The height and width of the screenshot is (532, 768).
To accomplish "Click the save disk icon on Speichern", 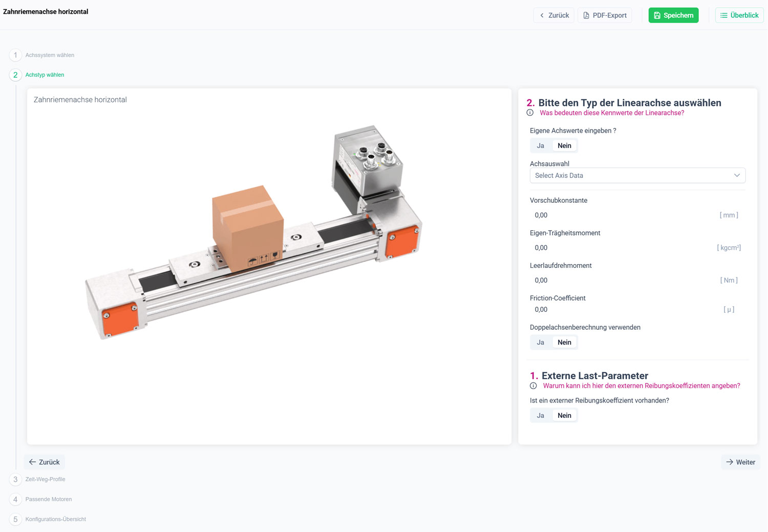I will (x=657, y=15).
